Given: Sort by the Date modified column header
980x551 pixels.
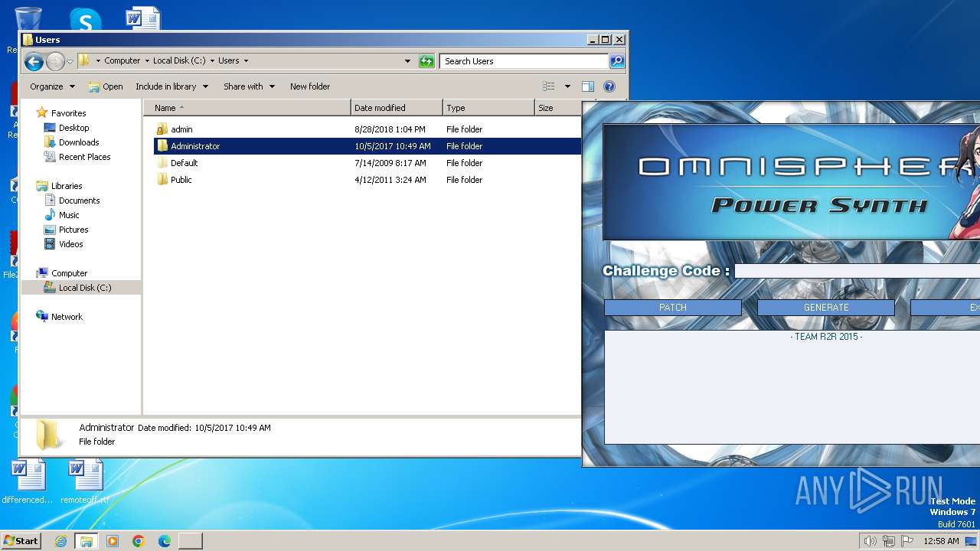Looking at the screenshot, I should (397, 108).
